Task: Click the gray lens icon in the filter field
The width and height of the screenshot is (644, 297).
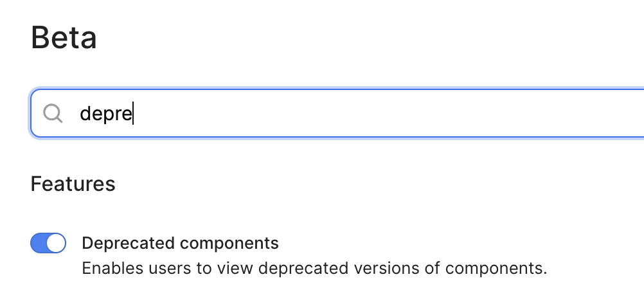Action: click(x=53, y=113)
